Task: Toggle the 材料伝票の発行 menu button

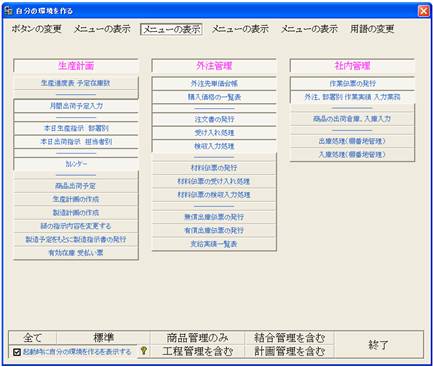Action: 214,168
